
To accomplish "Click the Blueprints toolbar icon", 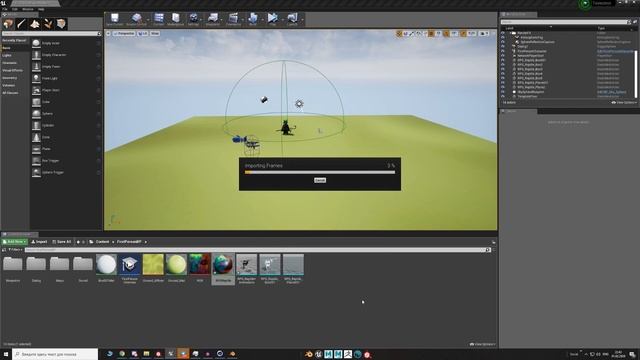I will coord(212,19).
